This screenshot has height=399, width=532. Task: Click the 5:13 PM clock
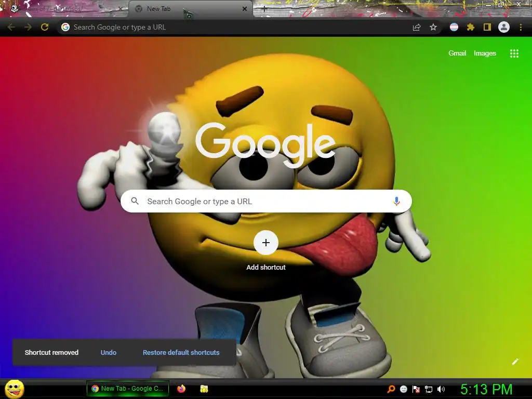[486, 389]
